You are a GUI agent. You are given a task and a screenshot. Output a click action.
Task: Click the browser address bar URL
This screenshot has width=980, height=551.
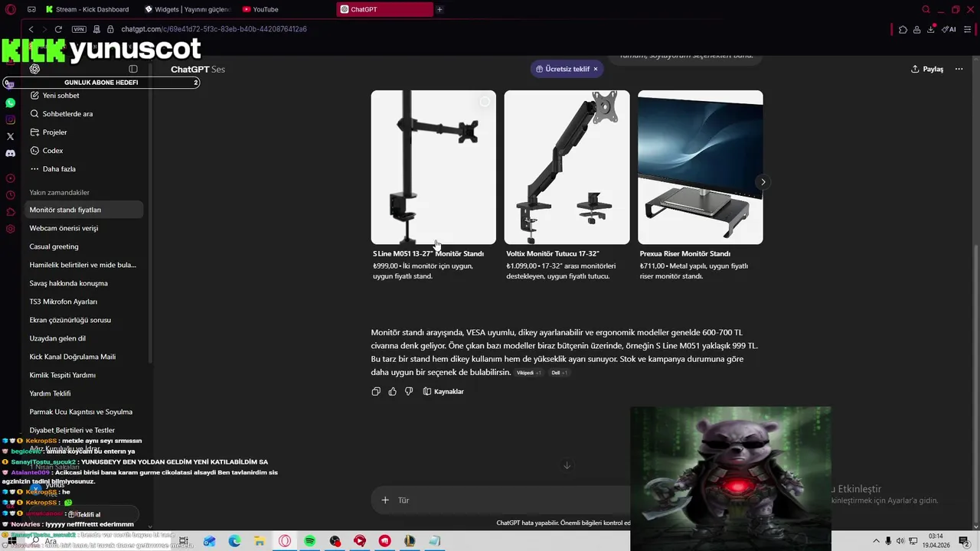pyautogui.click(x=214, y=29)
